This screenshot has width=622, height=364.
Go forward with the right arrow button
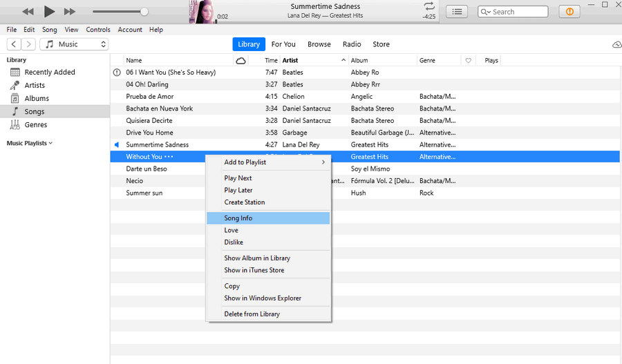tap(28, 44)
